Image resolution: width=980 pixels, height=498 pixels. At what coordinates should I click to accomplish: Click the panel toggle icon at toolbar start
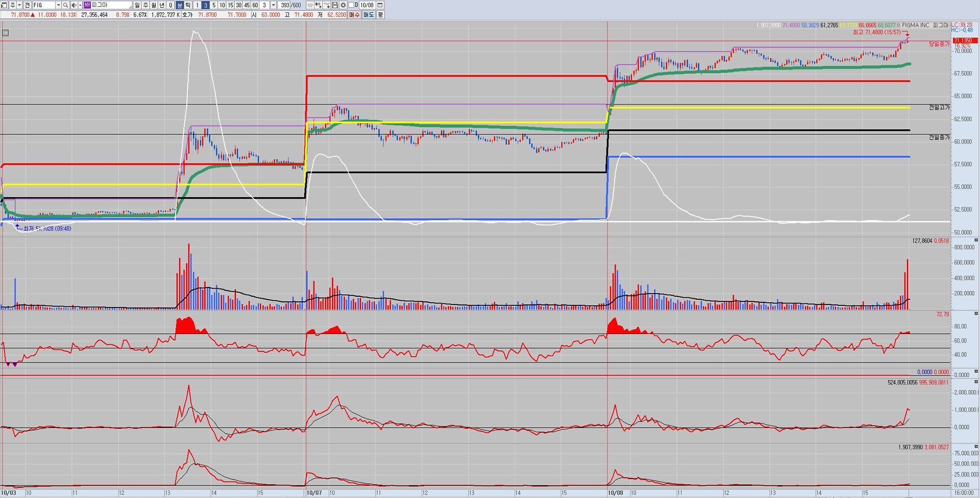click(x=4, y=5)
